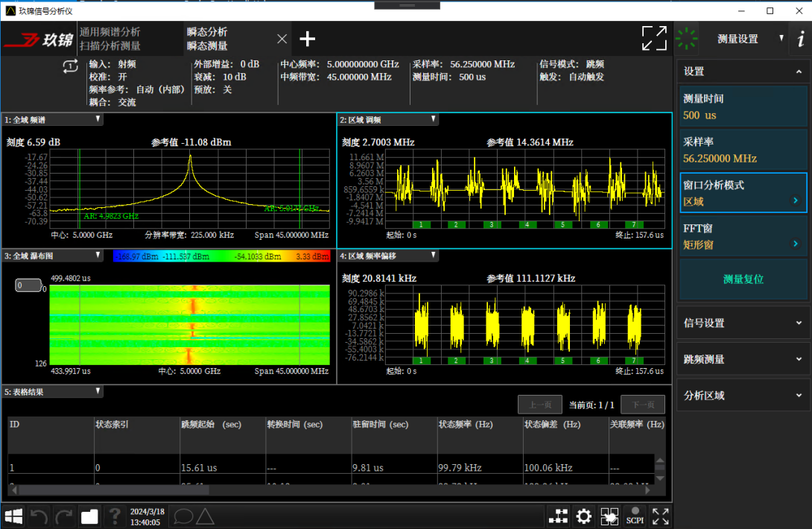Click the 上一页 page button

[x=539, y=405]
